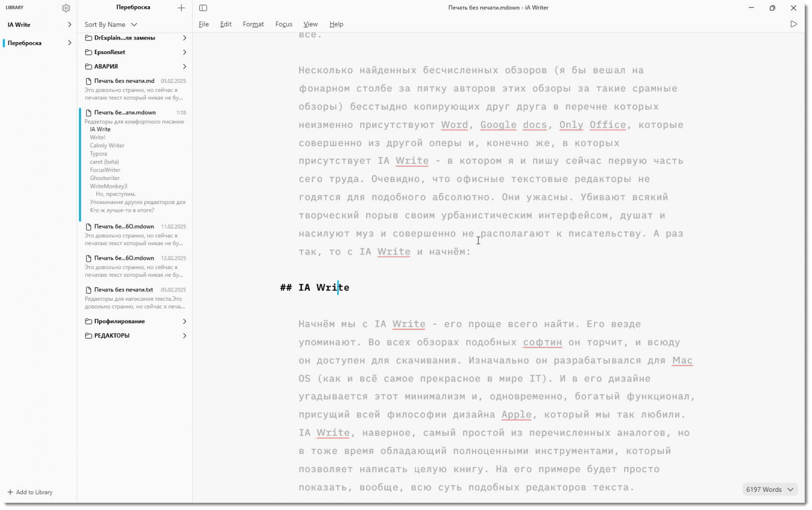
Task: Expand the EpsonReset folder arrow
Action: (184, 52)
